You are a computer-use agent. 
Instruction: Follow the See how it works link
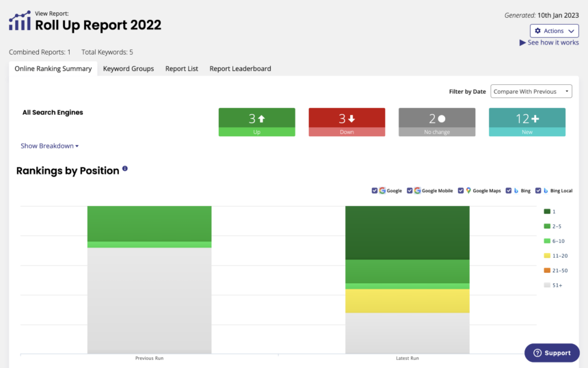(552, 42)
